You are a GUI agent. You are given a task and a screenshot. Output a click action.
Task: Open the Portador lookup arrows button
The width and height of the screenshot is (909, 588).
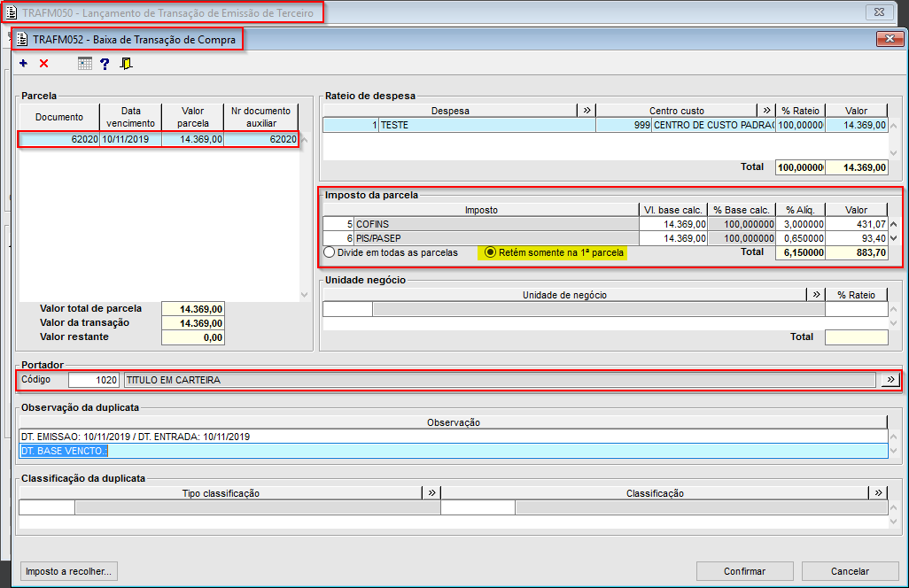[890, 379]
